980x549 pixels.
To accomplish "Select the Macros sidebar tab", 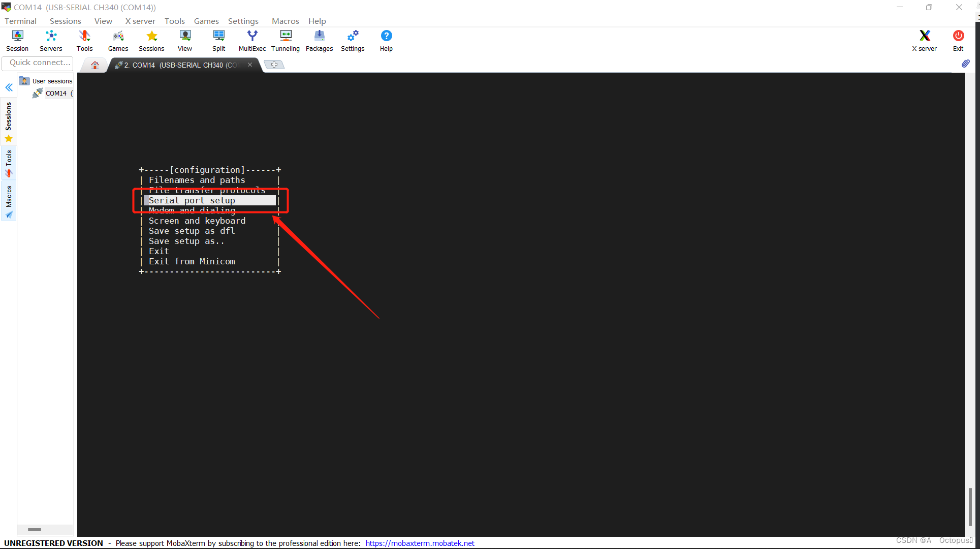I will tap(9, 201).
